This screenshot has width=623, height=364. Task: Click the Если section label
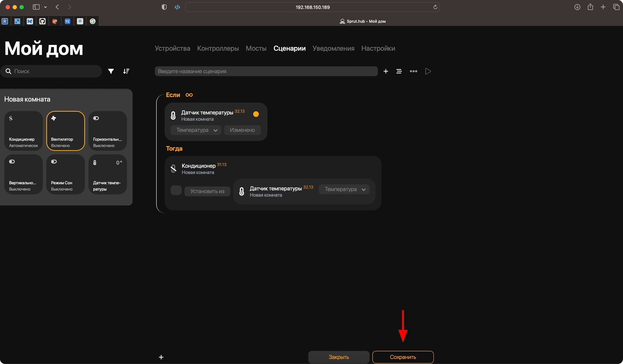click(173, 95)
